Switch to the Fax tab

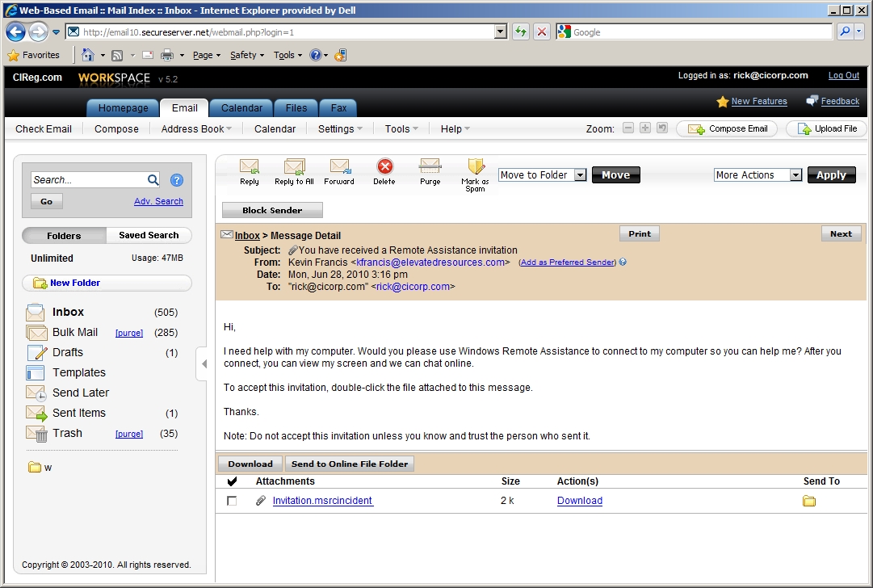coord(338,108)
